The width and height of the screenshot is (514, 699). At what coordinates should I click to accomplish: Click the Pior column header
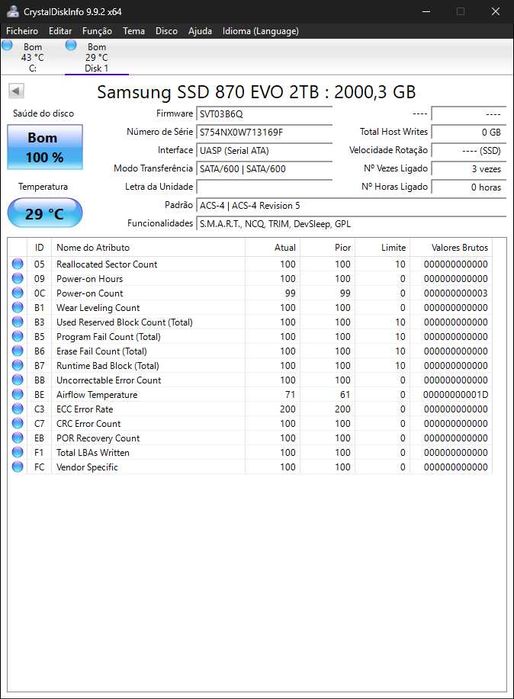[327, 247]
